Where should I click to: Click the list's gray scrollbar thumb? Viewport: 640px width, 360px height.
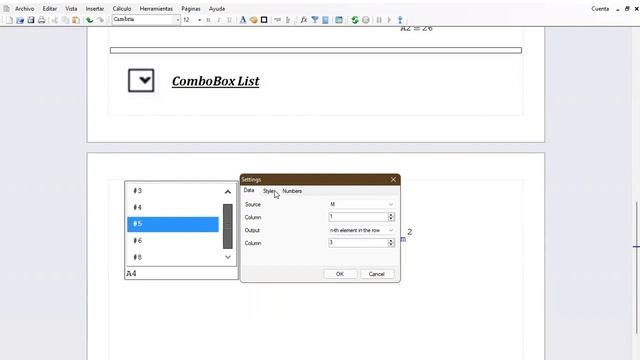(228, 227)
